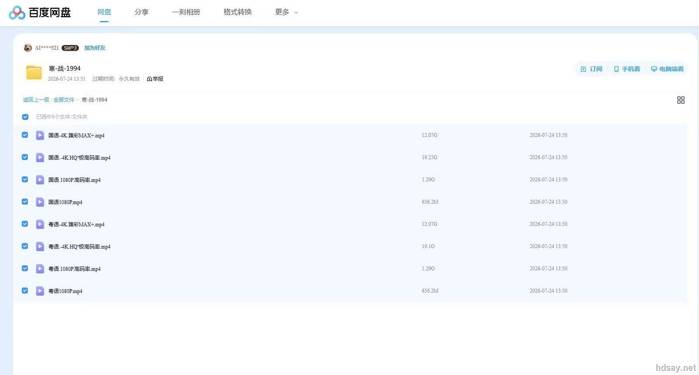The image size is (699, 375).
Task: Click the computer client viewing button
Action: (x=667, y=69)
